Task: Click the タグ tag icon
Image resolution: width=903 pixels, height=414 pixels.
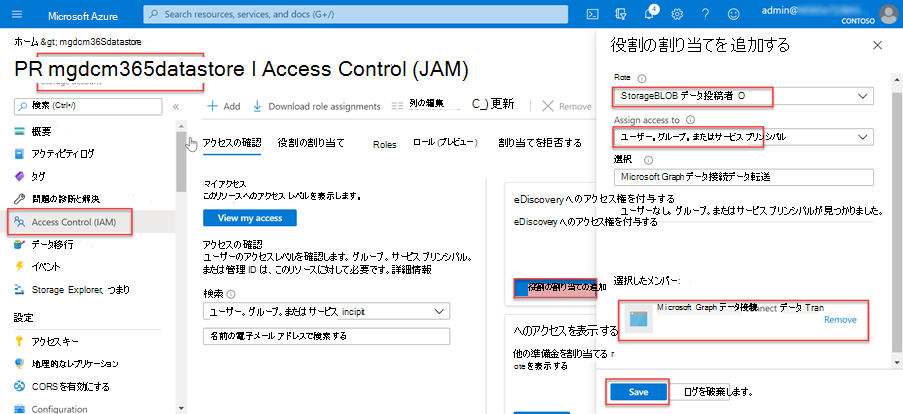Action: coord(20,177)
